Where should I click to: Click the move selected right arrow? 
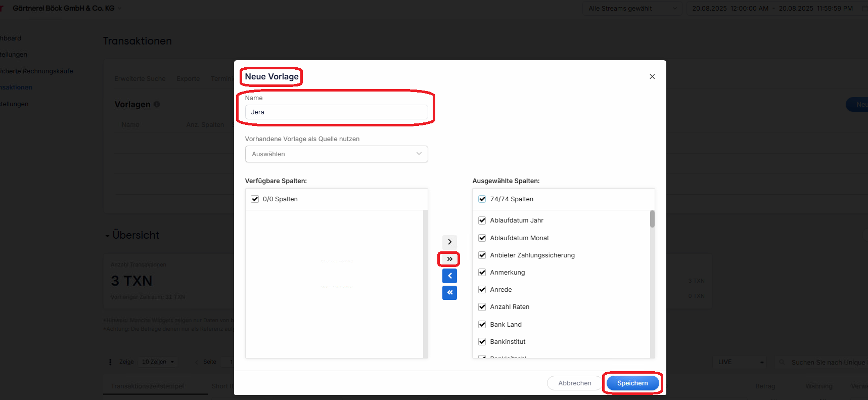[x=449, y=242]
